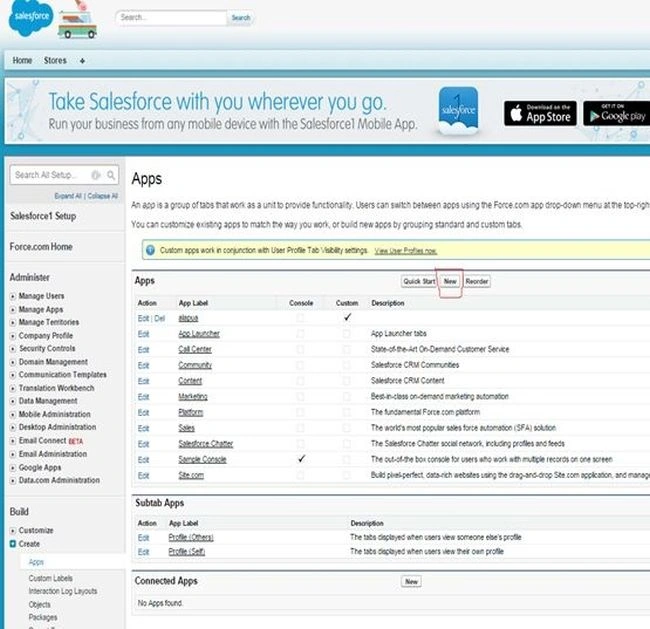The height and width of the screenshot is (629, 650).
Task: Click the help icon in setup search box
Action: pyautogui.click(x=96, y=175)
